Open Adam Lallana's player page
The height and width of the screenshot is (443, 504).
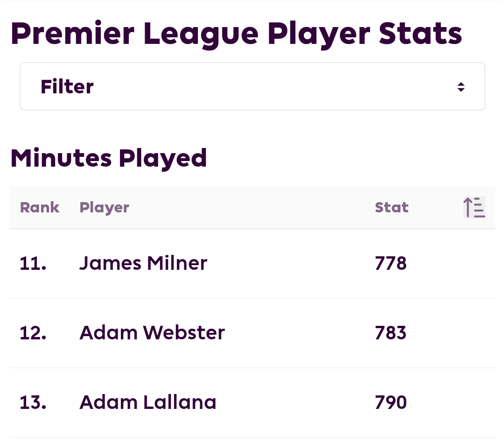(x=148, y=402)
